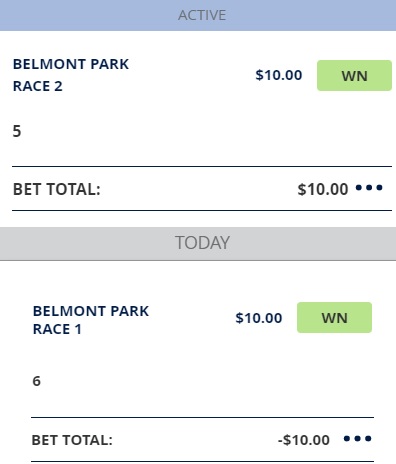Select the ACTIVE section header

[198, 15]
